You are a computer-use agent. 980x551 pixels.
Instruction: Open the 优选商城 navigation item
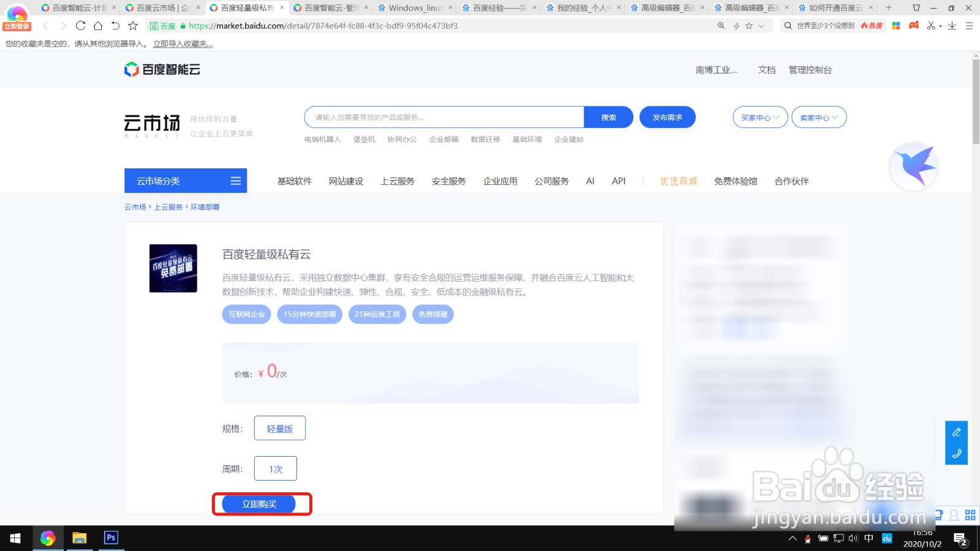(x=679, y=181)
